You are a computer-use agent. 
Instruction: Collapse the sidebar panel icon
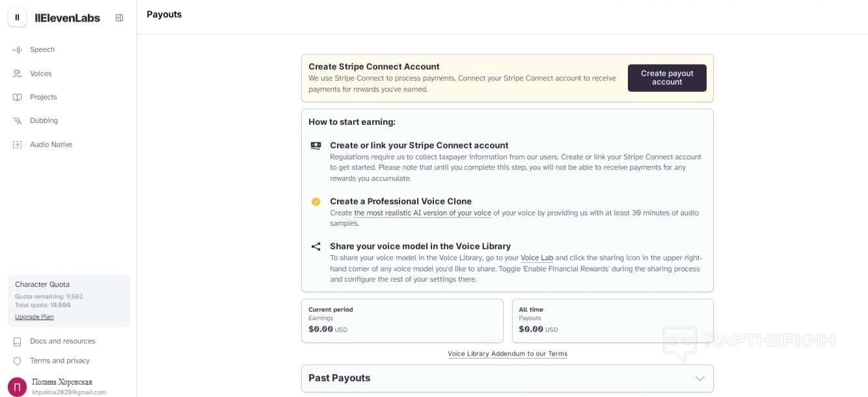click(x=119, y=18)
